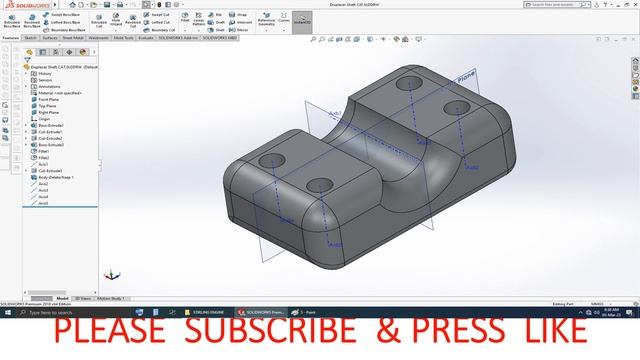Select the Wrap tool
Viewport: 640px width, 360px height.
coord(238,15)
